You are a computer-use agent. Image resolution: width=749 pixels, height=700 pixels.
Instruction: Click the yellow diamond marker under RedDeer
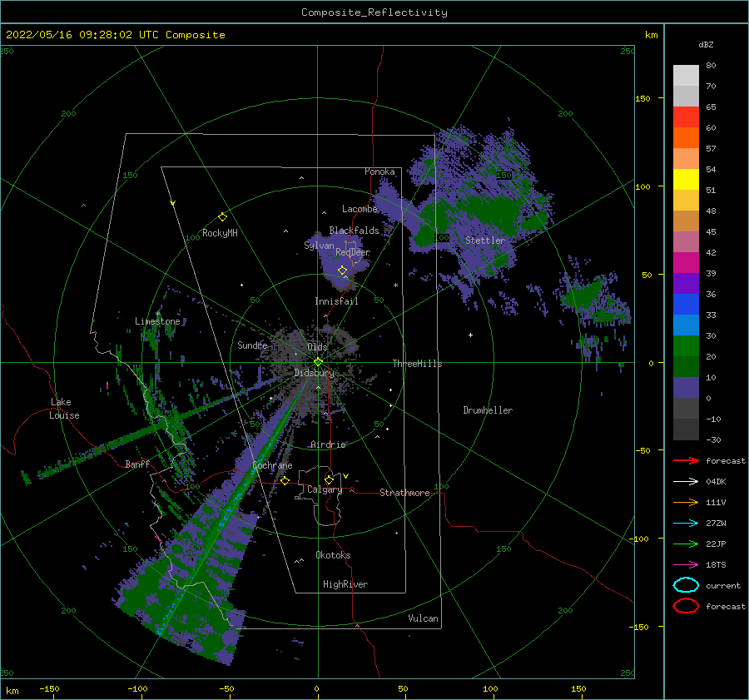click(x=343, y=271)
